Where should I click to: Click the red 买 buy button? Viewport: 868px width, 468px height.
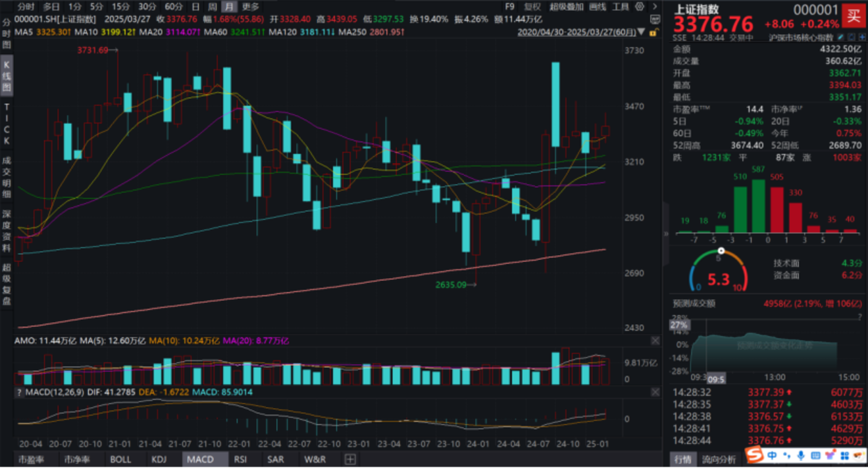tap(853, 15)
